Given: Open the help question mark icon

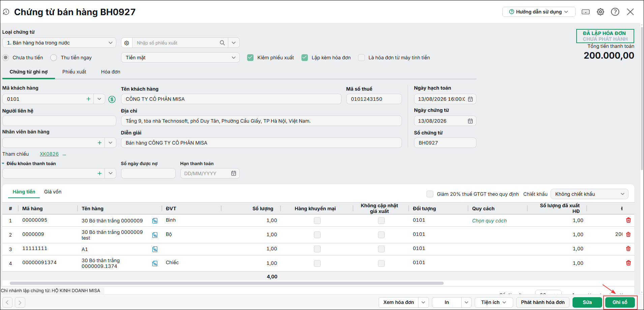Looking at the screenshot, I should pyautogui.click(x=615, y=12).
